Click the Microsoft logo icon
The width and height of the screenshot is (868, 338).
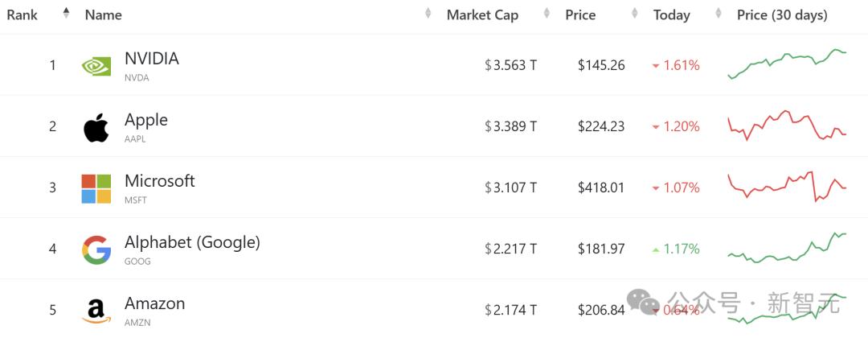[x=96, y=189]
